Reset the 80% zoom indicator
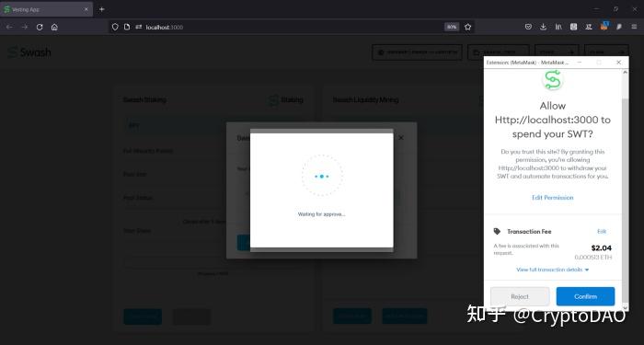The image size is (644, 345). pyautogui.click(x=452, y=27)
